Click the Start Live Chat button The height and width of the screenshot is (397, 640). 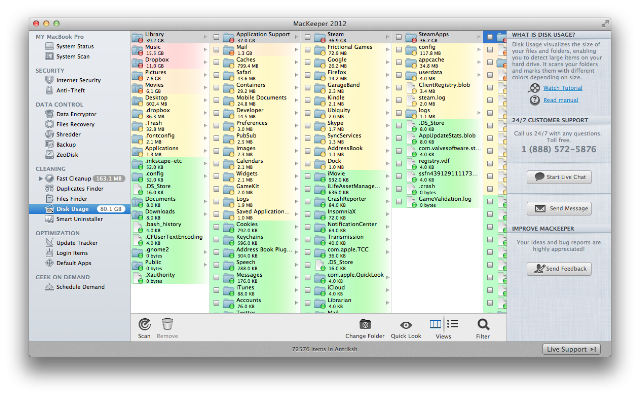tap(559, 177)
